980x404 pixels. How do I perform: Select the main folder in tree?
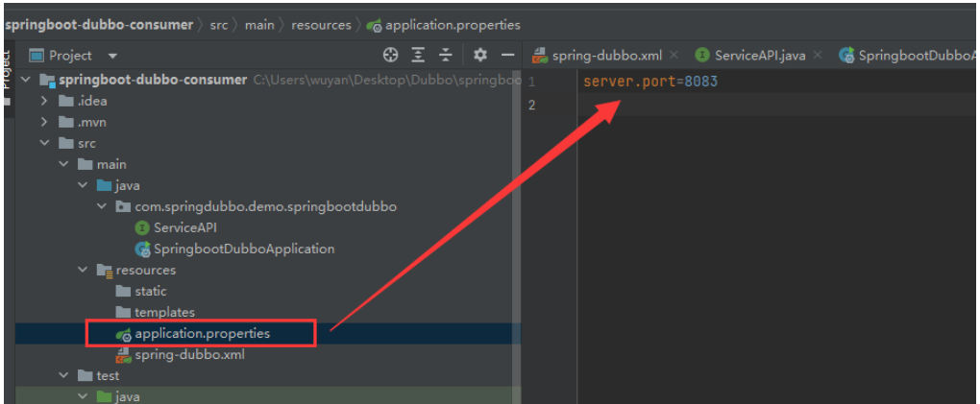[x=102, y=165]
